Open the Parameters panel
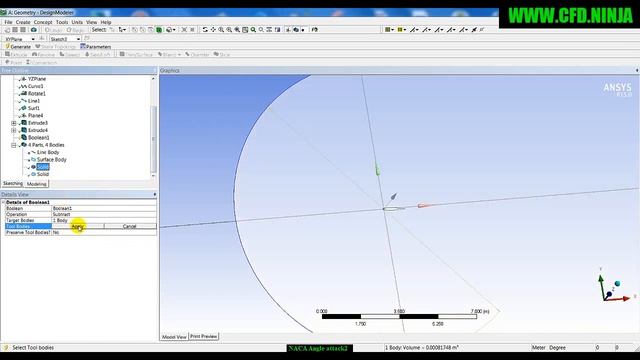 click(96, 47)
